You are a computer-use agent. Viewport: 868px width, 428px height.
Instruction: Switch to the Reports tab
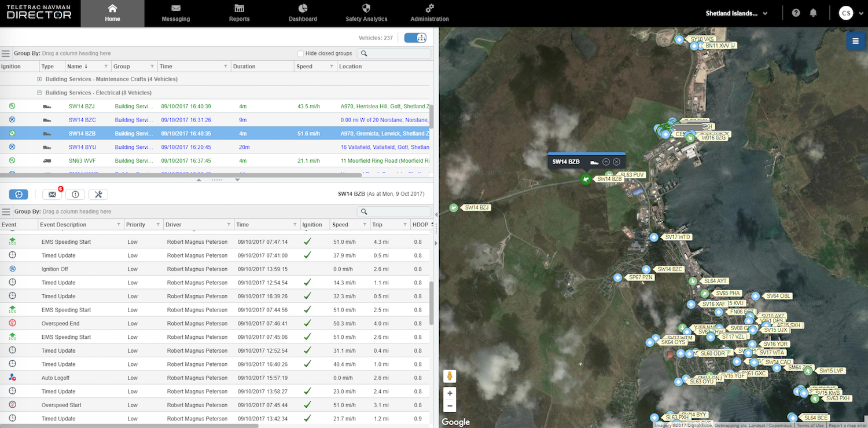pyautogui.click(x=239, y=13)
